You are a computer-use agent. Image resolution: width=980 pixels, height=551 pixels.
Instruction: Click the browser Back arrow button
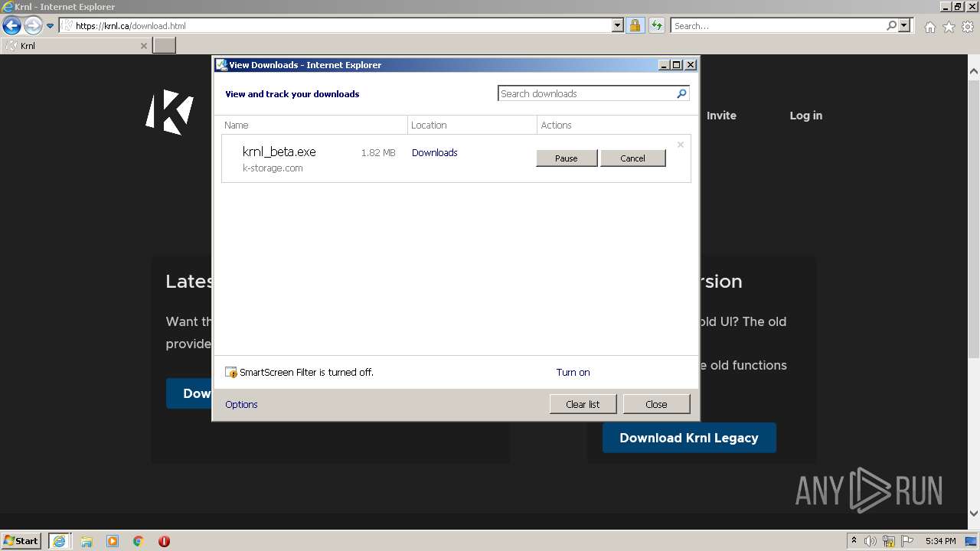(11, 25)
